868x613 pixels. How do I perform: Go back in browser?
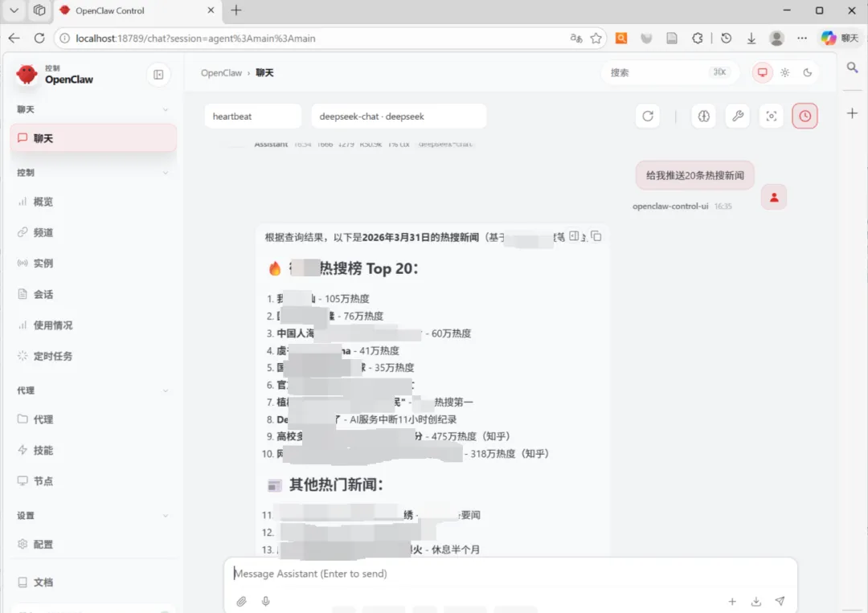(x=14, y=39)
